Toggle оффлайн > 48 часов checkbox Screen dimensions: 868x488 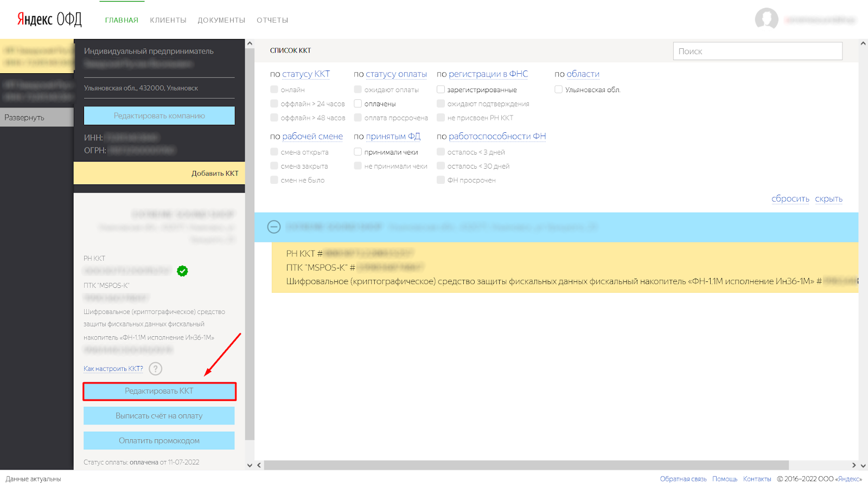click(x=274, y=118)
